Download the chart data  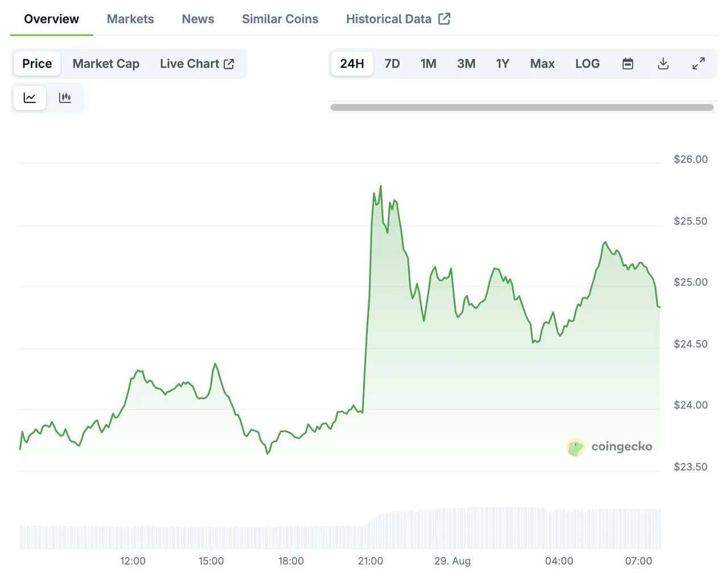click(663, 64)
